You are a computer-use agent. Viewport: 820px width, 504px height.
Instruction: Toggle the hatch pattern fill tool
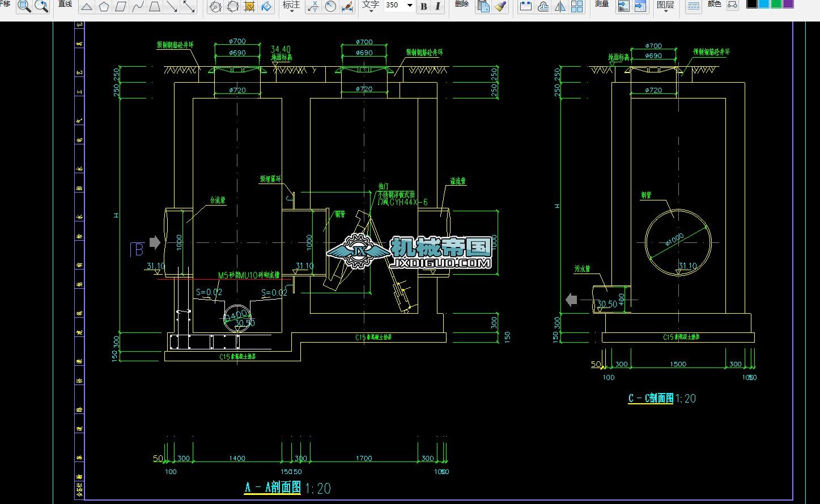249,7
